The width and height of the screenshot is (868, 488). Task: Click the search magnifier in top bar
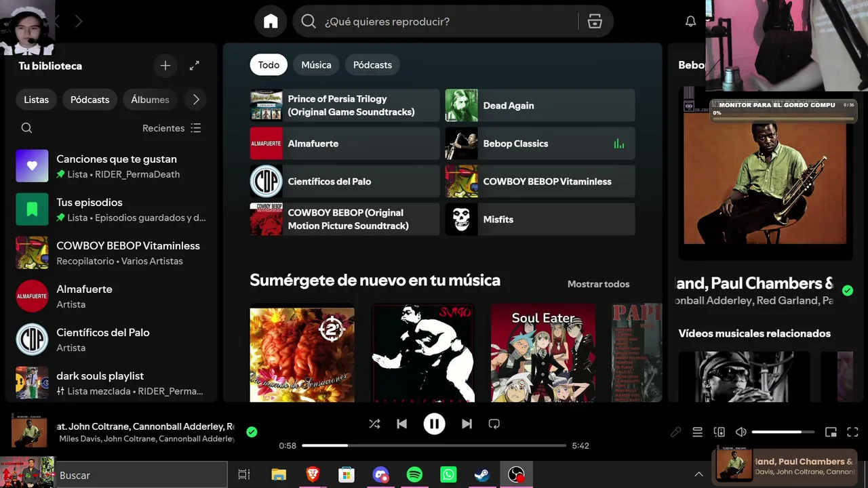[x=309, y=22]
